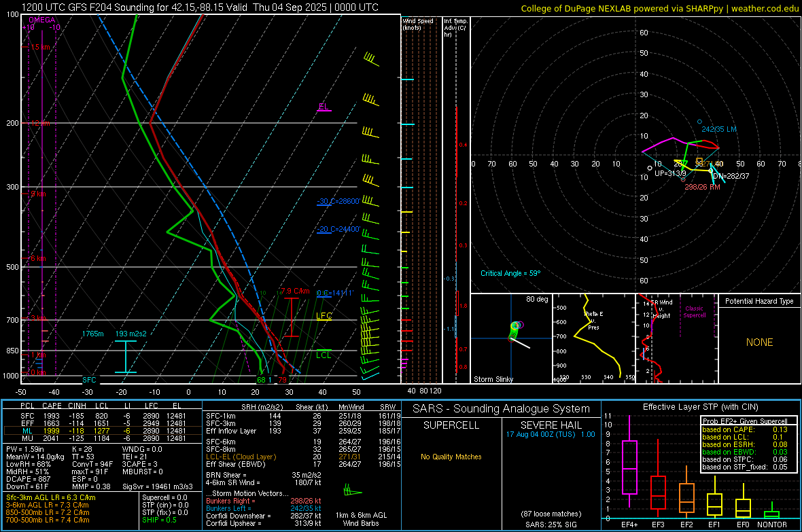Click the LCL-EL (Cloud Layer) row

(302, 457)
